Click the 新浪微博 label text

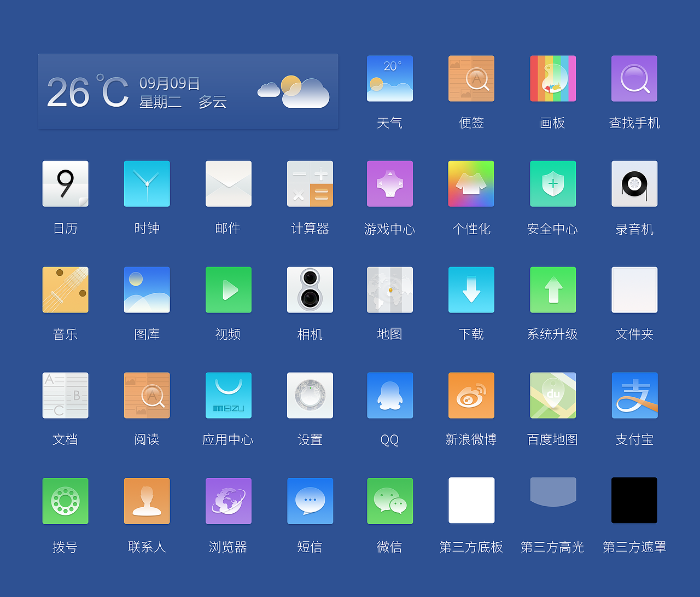471,439
